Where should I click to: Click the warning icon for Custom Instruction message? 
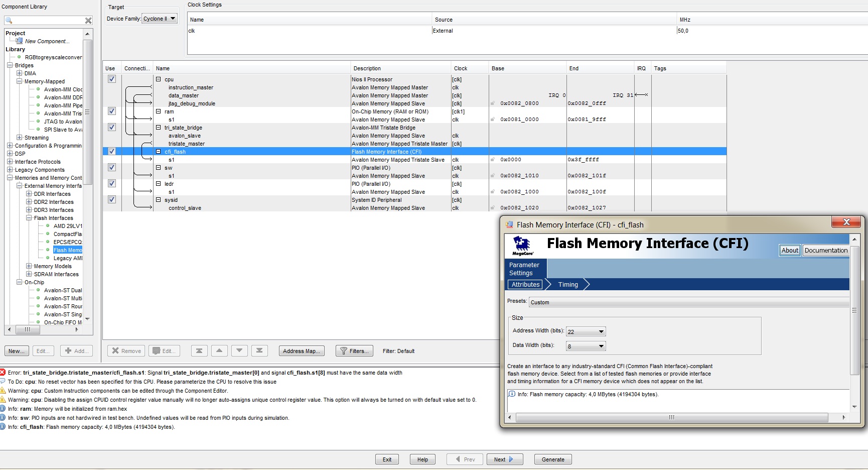tap(3, 390)
